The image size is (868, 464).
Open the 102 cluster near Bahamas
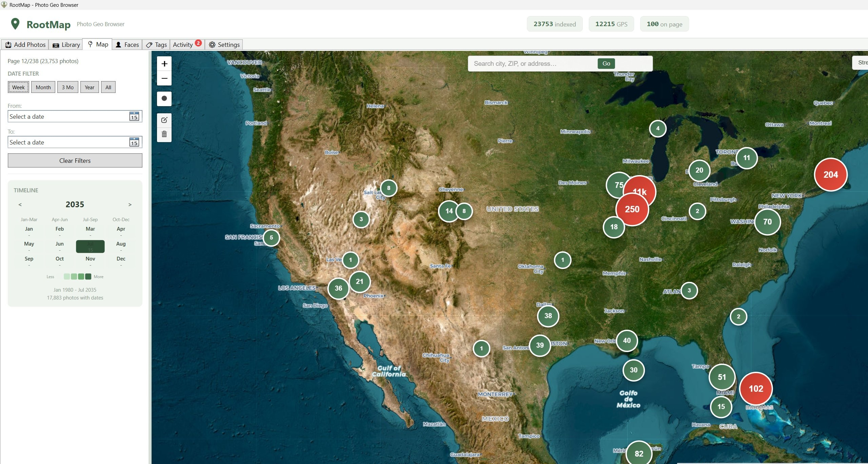click(756, 389)
